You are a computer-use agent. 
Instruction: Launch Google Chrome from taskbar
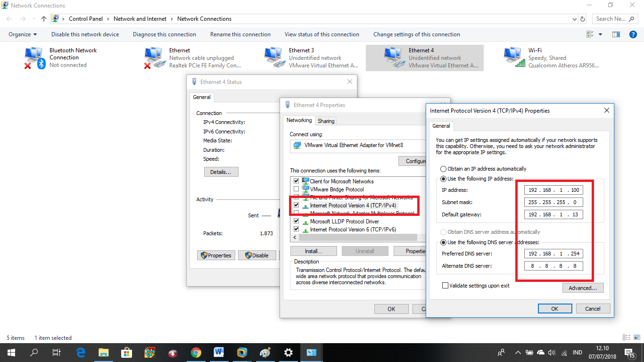click(196, 352)
